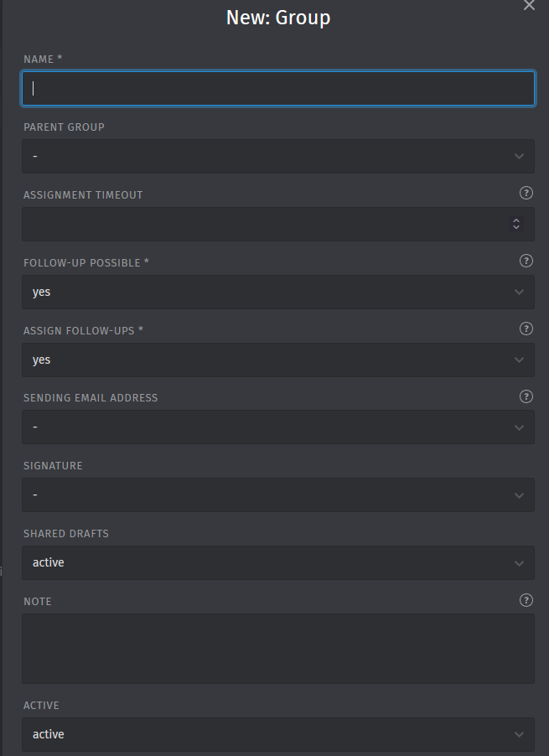Close the New Group dialog

(x=529, y=5)
